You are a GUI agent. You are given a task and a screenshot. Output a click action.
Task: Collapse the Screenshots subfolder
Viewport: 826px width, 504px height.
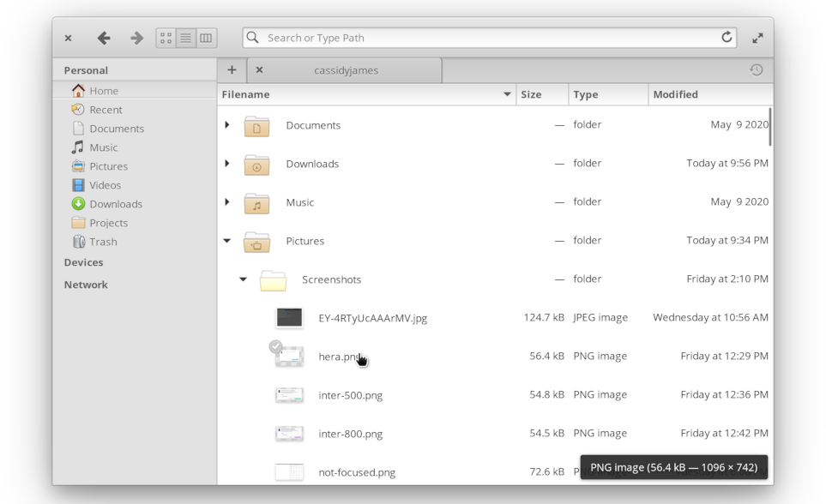point(244,279)
